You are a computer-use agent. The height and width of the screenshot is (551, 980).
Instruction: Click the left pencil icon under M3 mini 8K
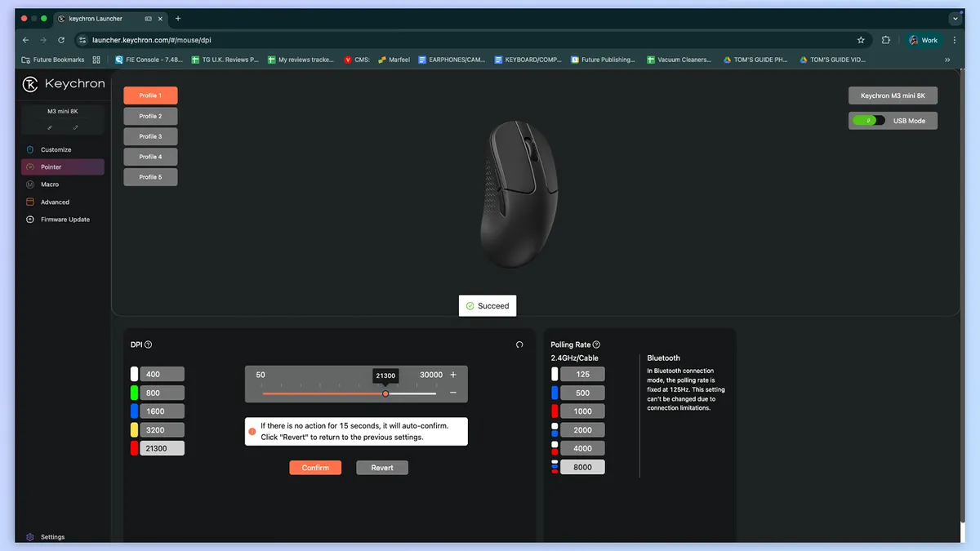50,127
